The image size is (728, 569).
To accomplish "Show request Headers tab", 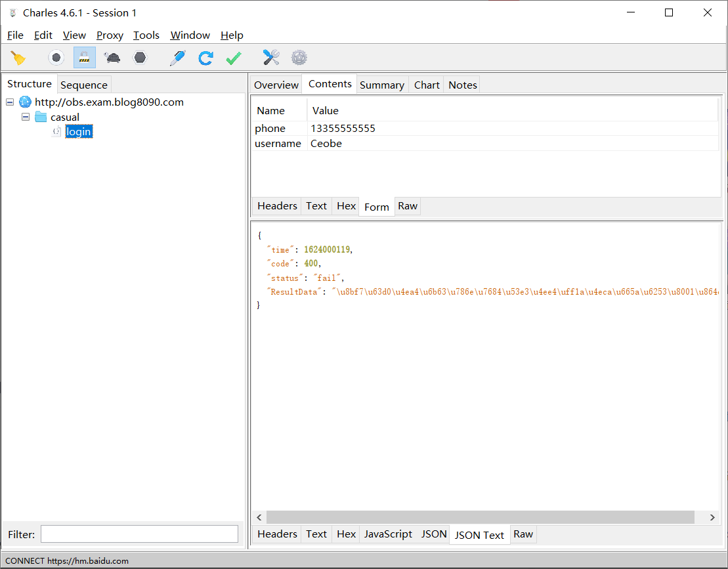I will [x=277, y=206].
